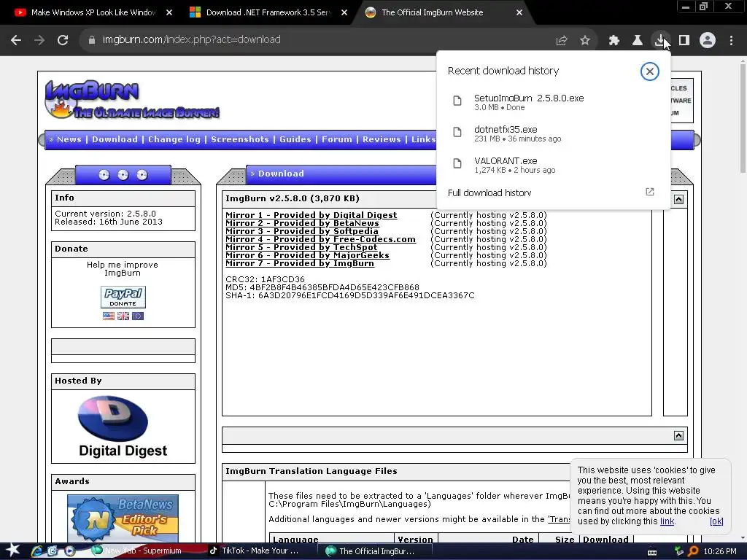The height and width of the screenshot is (560, 747).
Task: Download from Mirror 5 - TechSpot
Action: click(301, 248)
